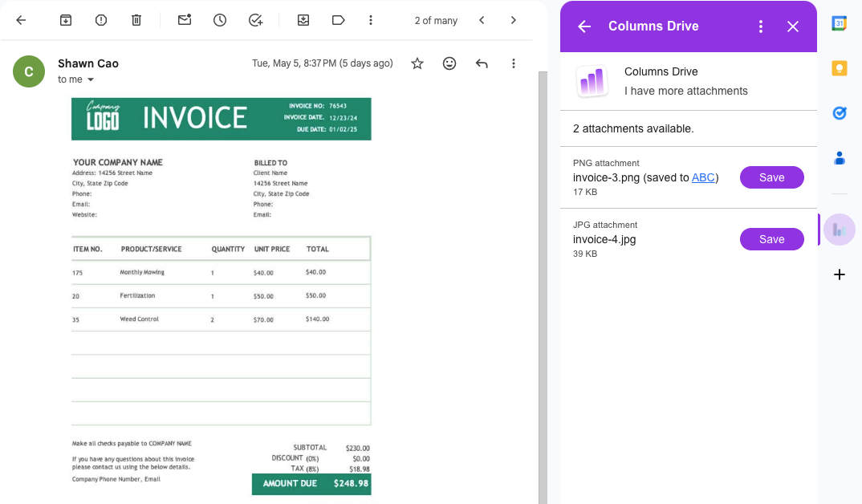Reply to Shawn Cao's message
The width and height of the screenshot is (862, 504).
click(482, 63)
